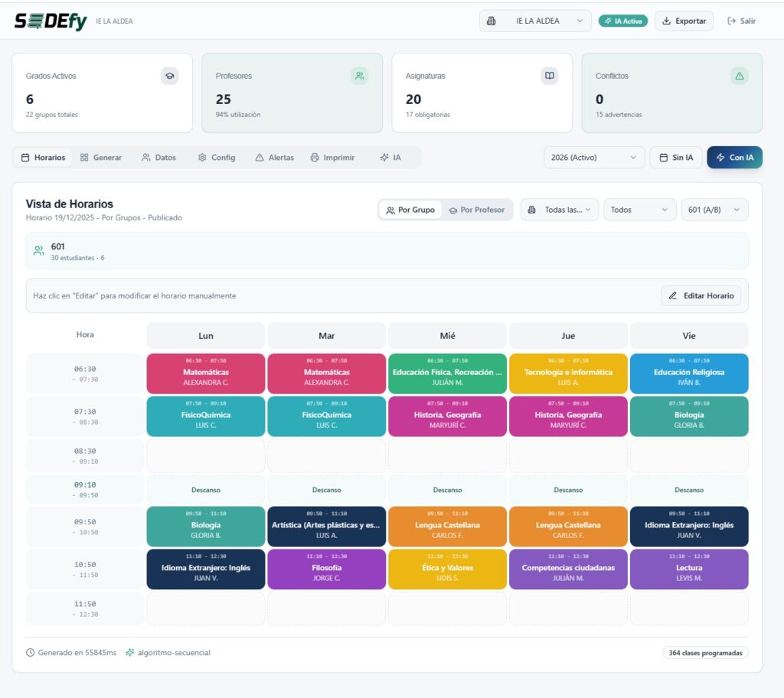Click the clock icon beside Generado en 55845ms
The width and height of the screenshot is (784, 698).
click(x=30, y=653)
